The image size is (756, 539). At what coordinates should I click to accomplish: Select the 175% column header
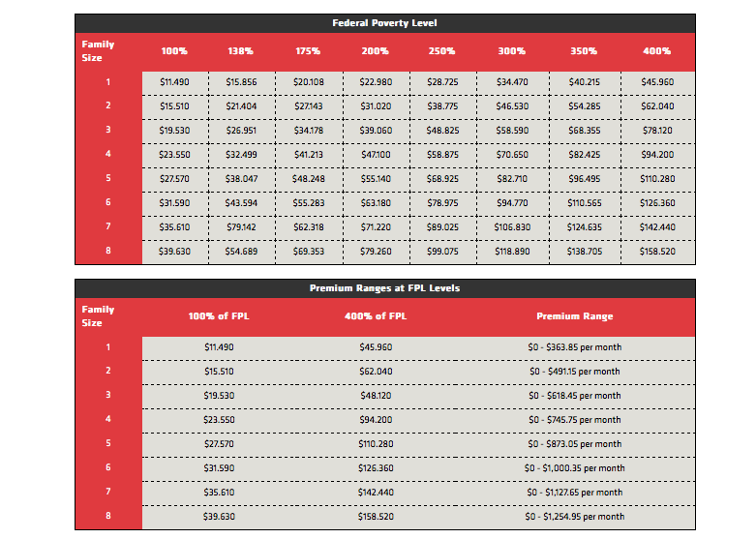coord(308,51)
